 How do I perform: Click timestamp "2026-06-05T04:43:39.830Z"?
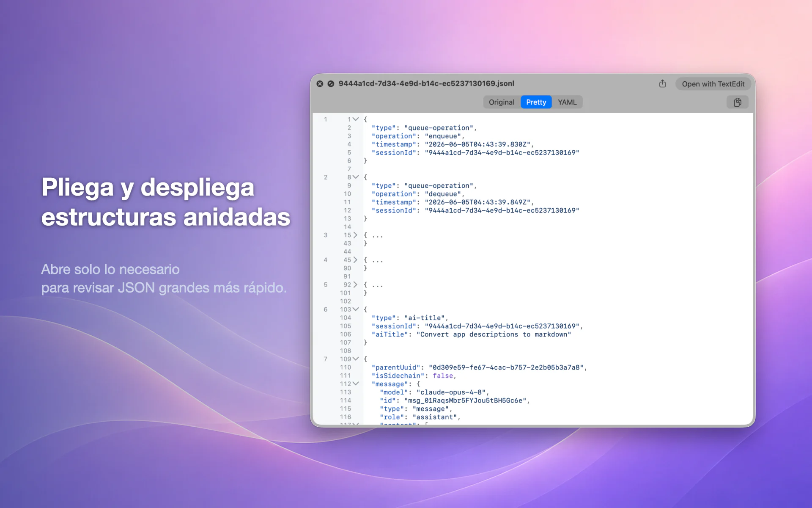click(x=477, y=144)
